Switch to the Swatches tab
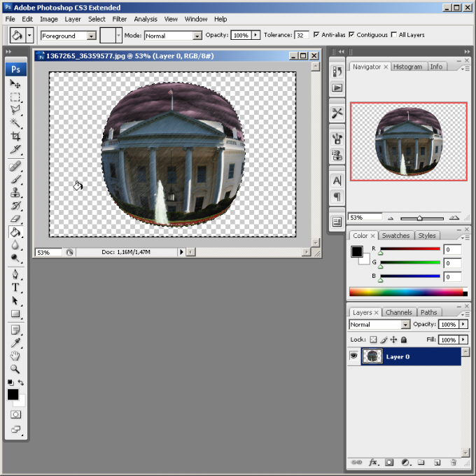 [395, 236]
